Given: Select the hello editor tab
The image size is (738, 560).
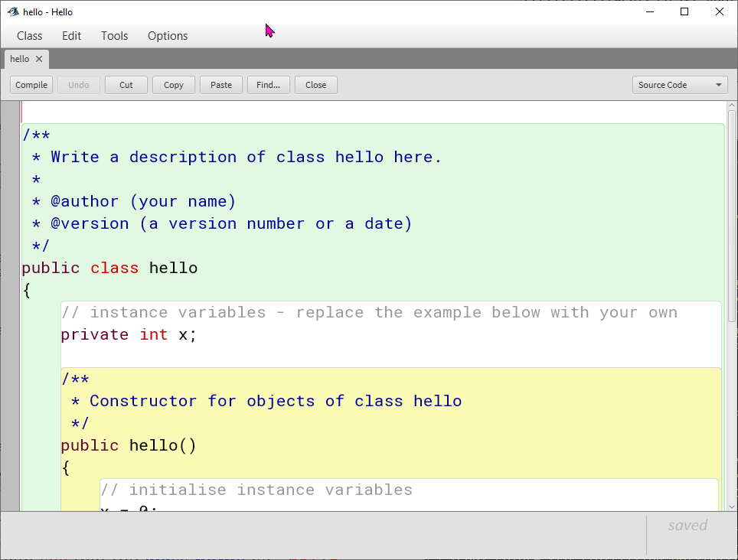Looking at the screenshot, I should pos(20,59).
